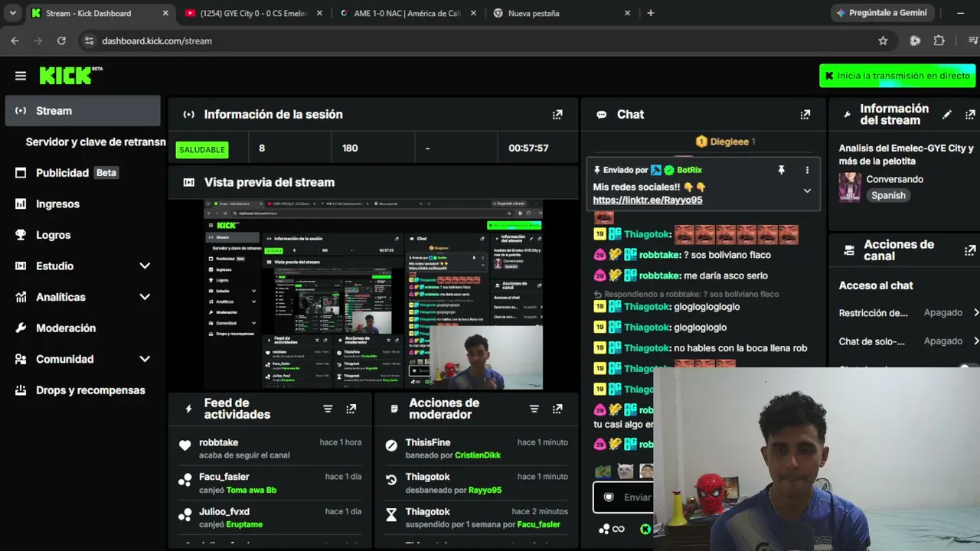The image size is (980, 551).
Task: Click the address bar URL field
Action: tap(482, 41)
